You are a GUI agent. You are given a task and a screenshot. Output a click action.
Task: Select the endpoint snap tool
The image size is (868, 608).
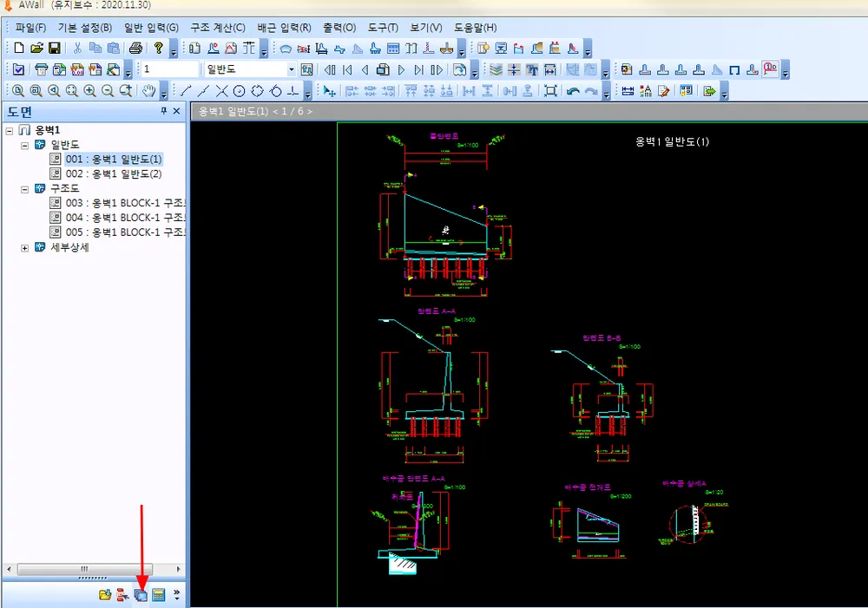pos(186,90)
